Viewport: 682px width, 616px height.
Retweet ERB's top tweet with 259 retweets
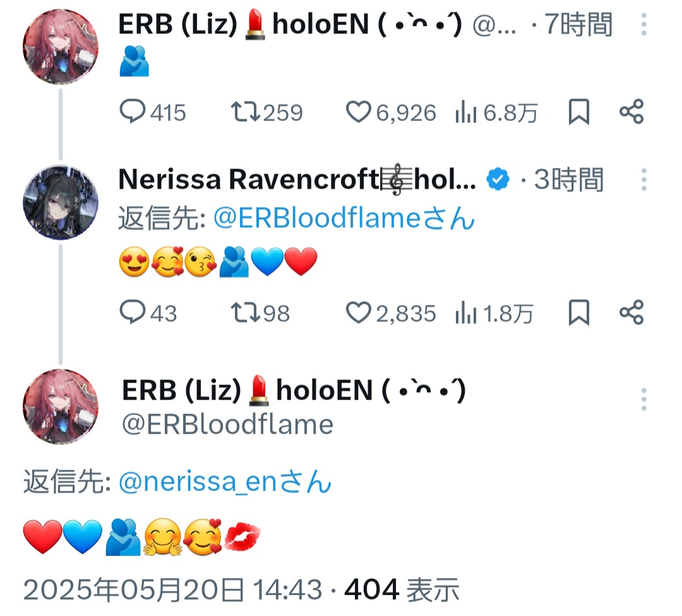pos(266,112)
